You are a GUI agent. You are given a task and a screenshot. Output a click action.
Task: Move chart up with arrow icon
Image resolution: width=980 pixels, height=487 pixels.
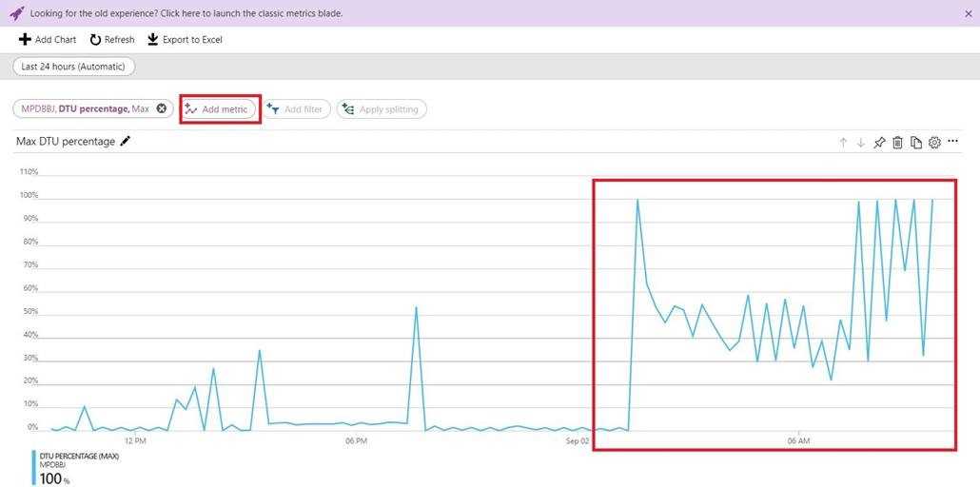pos(843,143)
